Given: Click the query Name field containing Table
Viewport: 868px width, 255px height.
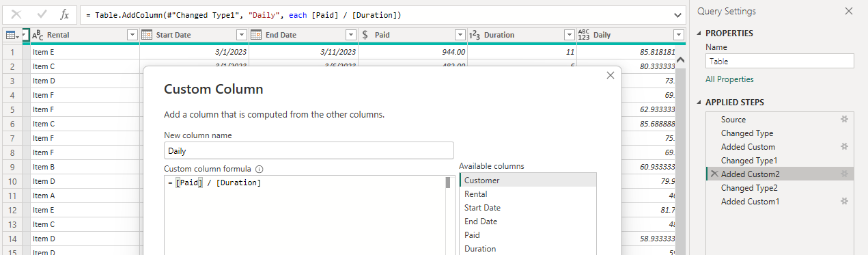Looking at the screenshot, I should [780, 61].
